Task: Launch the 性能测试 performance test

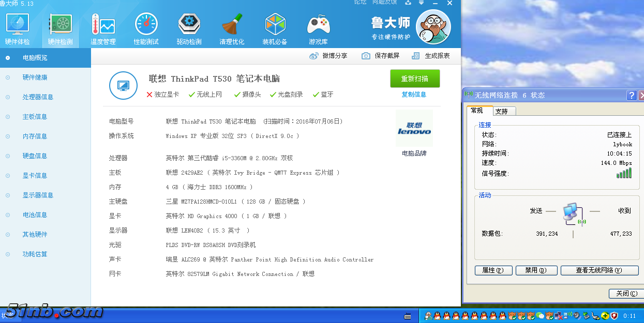Action: 146,28
